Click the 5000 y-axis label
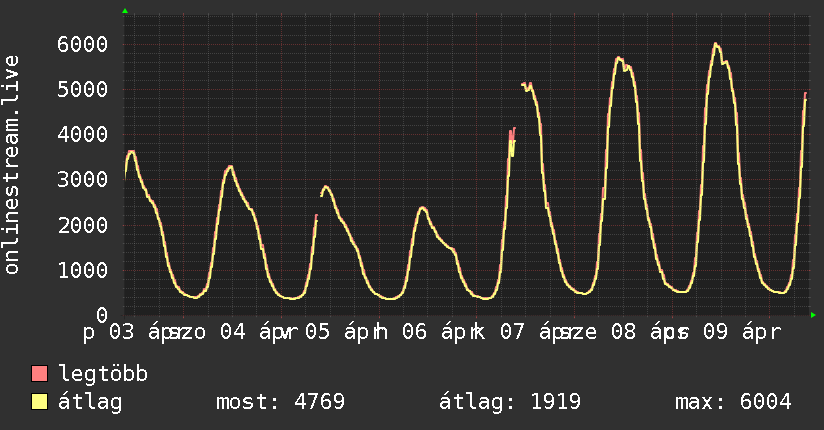824x430 pixels. click(x=83, y=89)
